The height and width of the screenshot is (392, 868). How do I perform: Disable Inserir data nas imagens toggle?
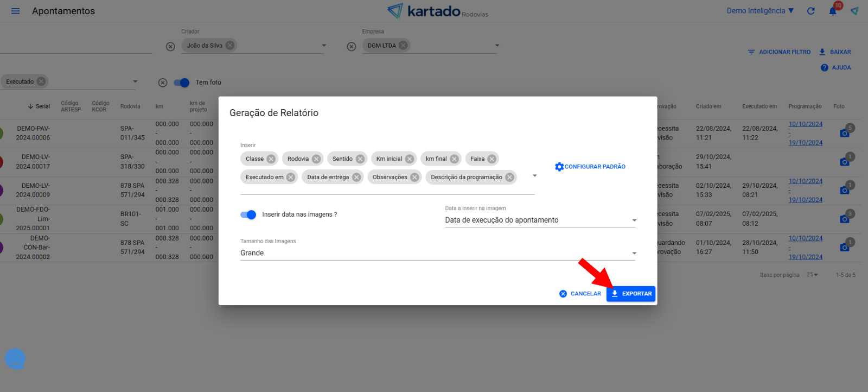pos(248,214)
